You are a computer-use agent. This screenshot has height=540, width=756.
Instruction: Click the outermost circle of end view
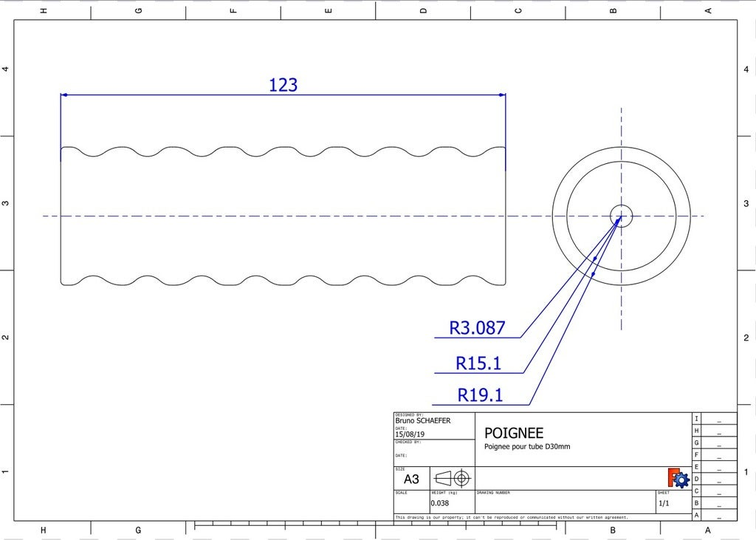pyautogui.click(x=552, y=216)
